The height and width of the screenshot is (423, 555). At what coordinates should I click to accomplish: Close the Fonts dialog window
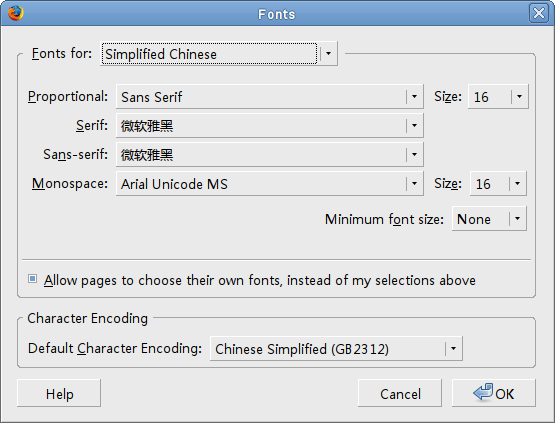tap(539, 13)
